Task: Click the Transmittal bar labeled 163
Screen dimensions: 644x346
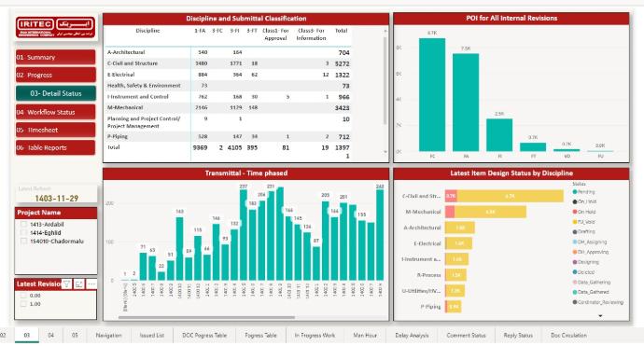Action: coord(179,249)
